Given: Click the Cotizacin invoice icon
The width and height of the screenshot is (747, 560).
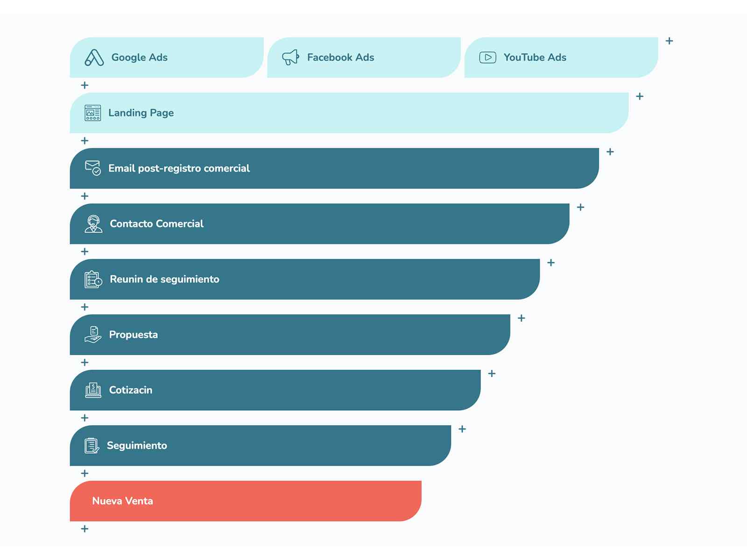Looking at the screenshot, I should point(93,390).
